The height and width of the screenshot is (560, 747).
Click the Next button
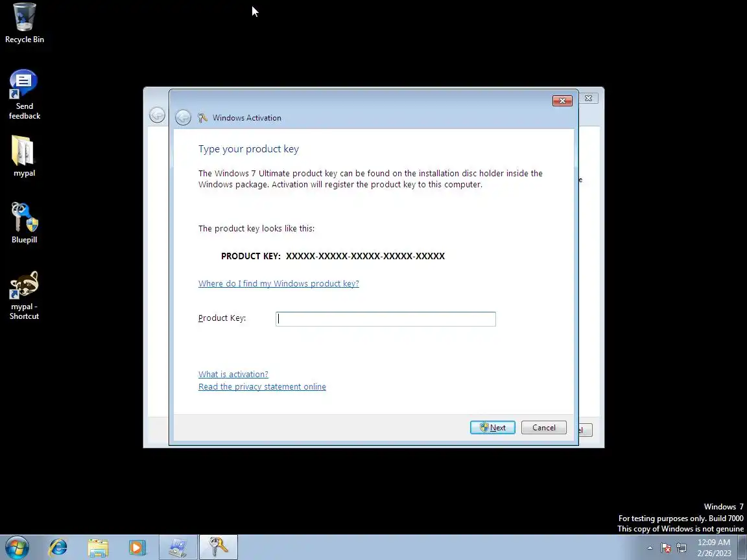coord(493,428)
